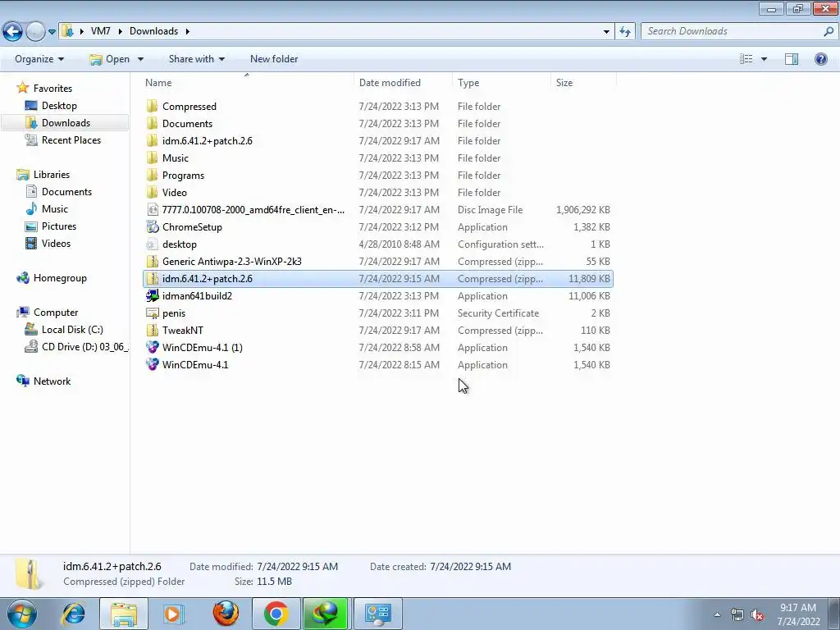This screenshot has width=840, height=630.
Task: Open Google Chrome from taskbar
Action: pyautogui.click(x=276, y=614)
